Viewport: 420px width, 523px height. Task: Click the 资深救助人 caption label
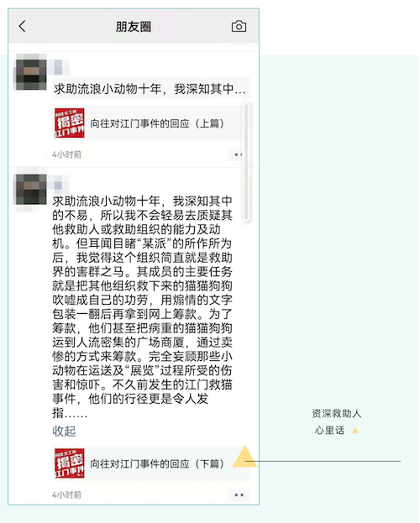(x=337, y=414)
